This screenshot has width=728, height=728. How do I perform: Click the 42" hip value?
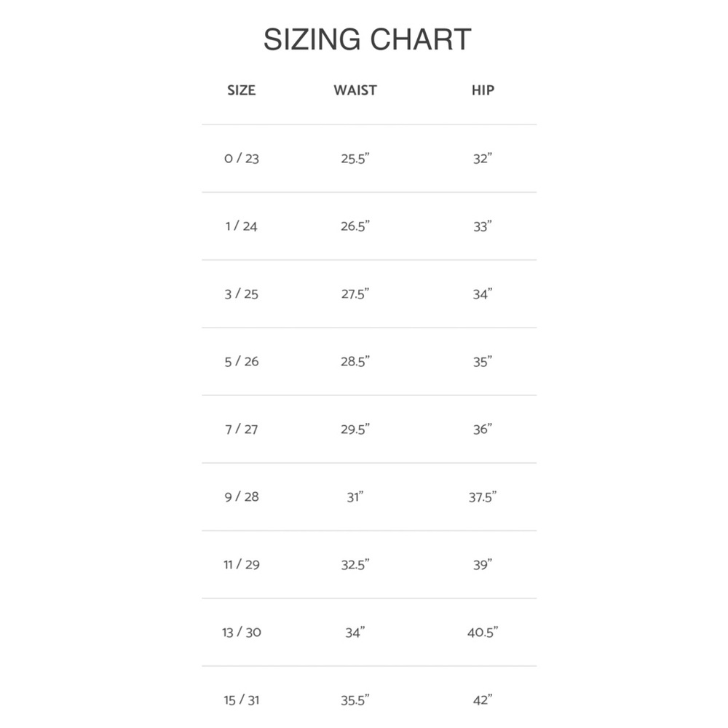[x=483, y=700]
